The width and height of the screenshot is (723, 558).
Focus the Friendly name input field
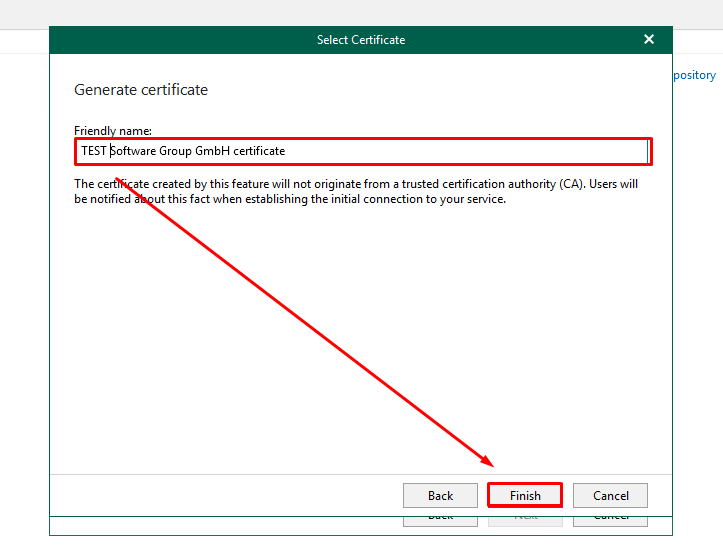click(363, 151)
